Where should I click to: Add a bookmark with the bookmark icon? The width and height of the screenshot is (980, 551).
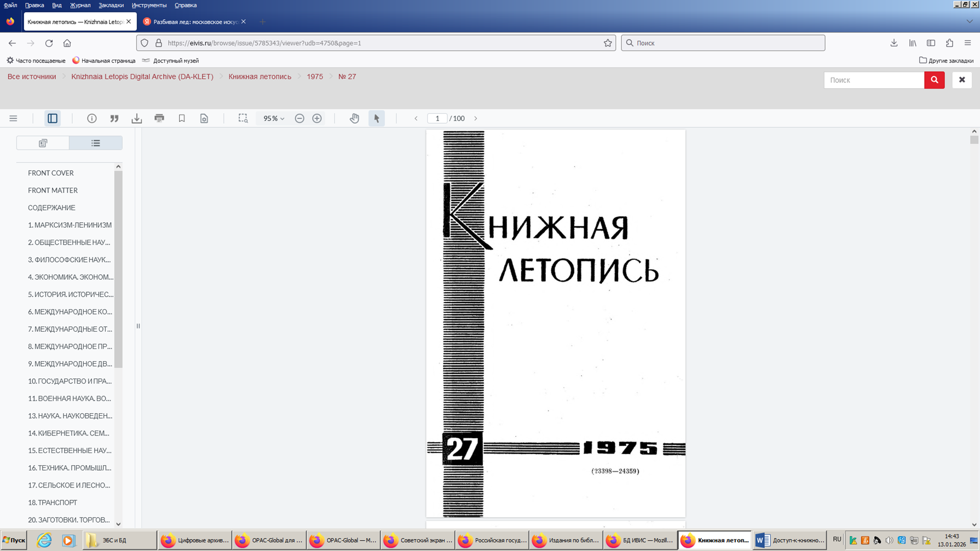[x=182, y=118]
